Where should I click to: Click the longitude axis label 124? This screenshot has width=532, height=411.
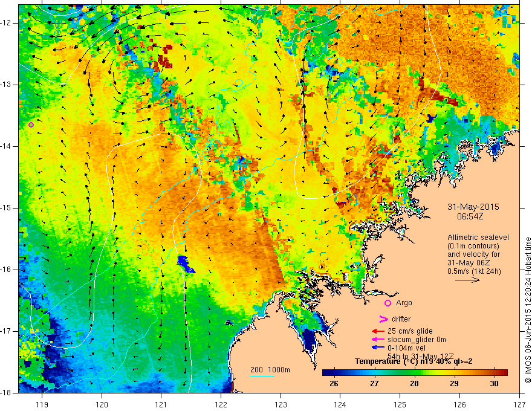[x=340, y=404]
